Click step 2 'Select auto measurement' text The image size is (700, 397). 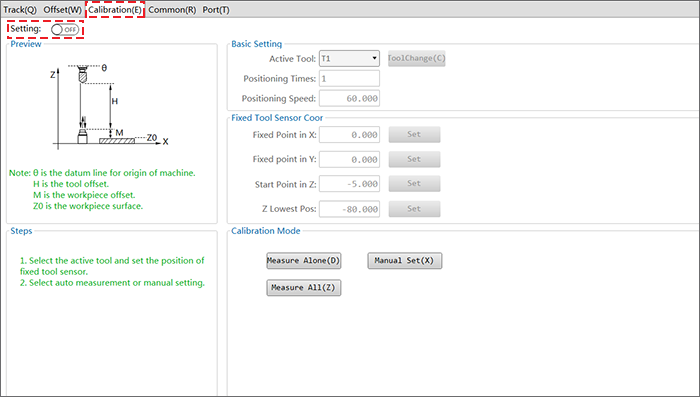[x=112, y=283]
